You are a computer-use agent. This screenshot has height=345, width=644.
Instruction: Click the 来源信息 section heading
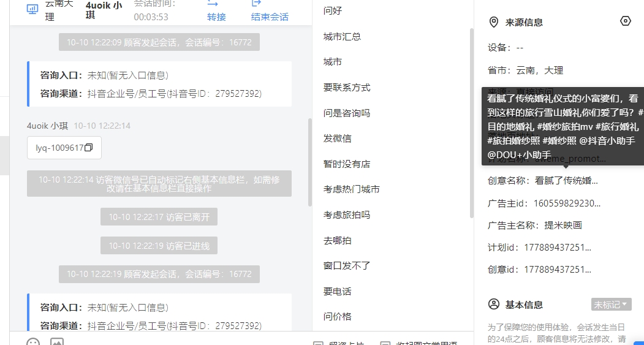[x=524, y=22]
